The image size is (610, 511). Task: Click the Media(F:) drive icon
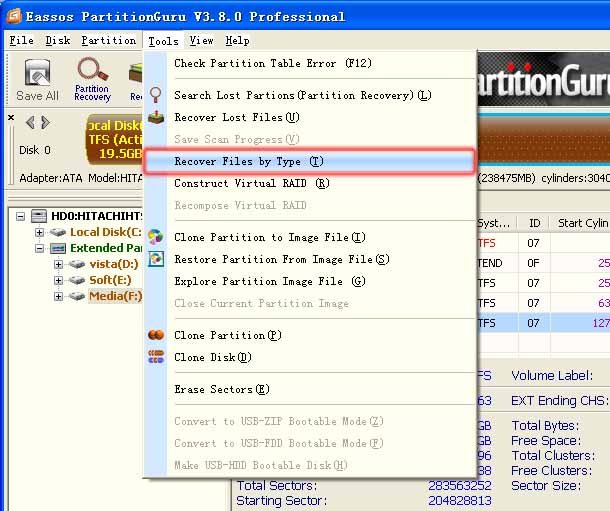coord(77,296)
